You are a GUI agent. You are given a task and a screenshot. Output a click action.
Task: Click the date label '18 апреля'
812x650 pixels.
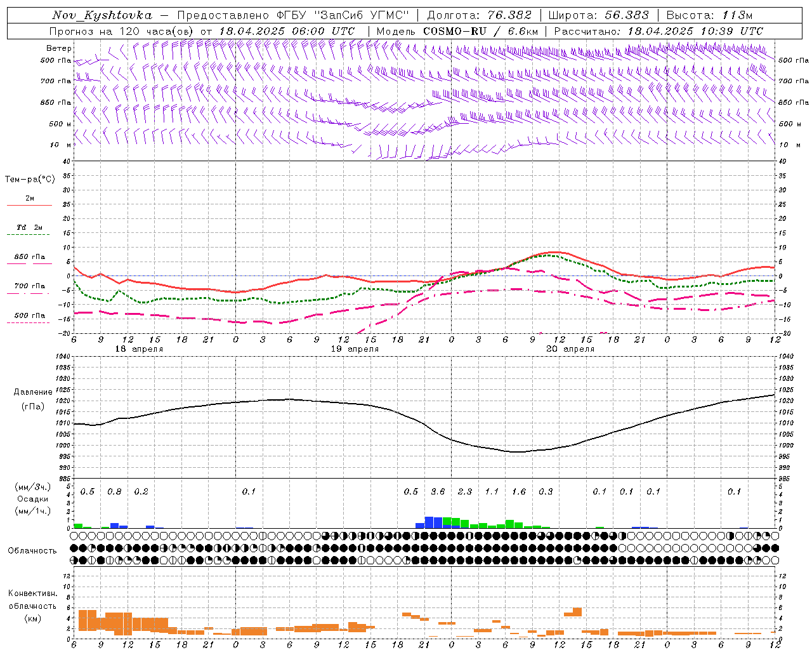[139, 349]
